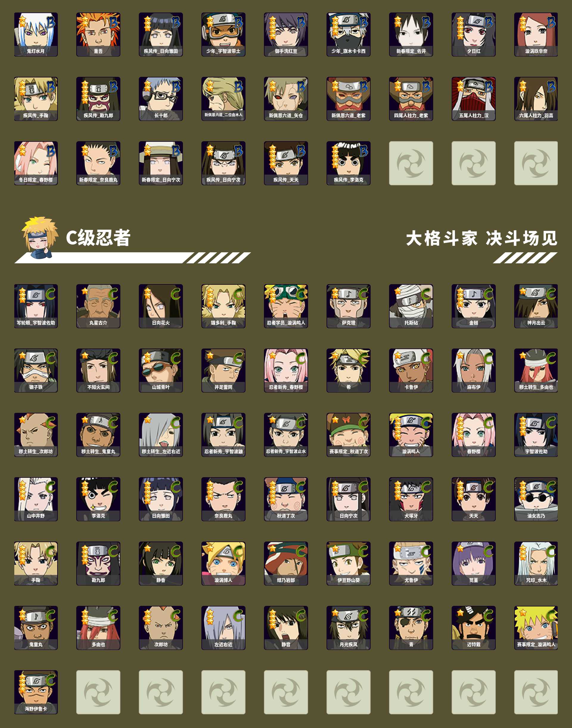Image resolution: width=572 pixels, height=728 pixels.
Task: Select the 日向花火 character icon
Action: pos(161,306)
